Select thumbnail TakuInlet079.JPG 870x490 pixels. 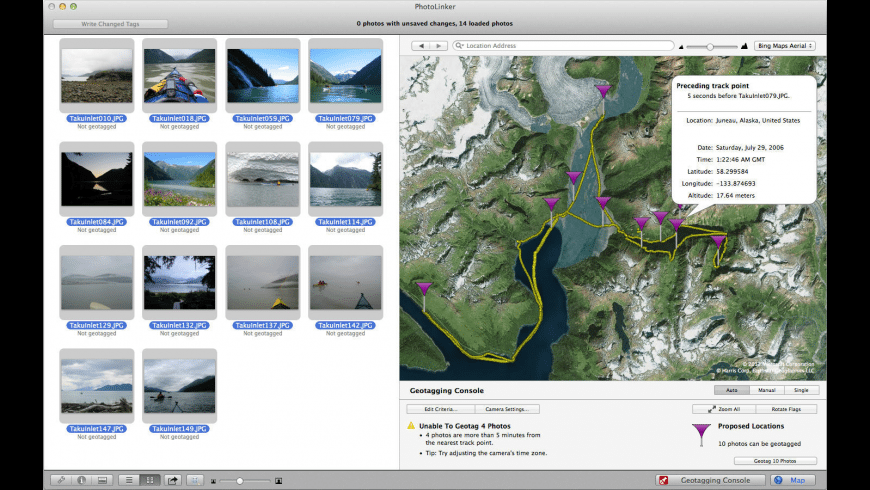[x=346, y=75]
